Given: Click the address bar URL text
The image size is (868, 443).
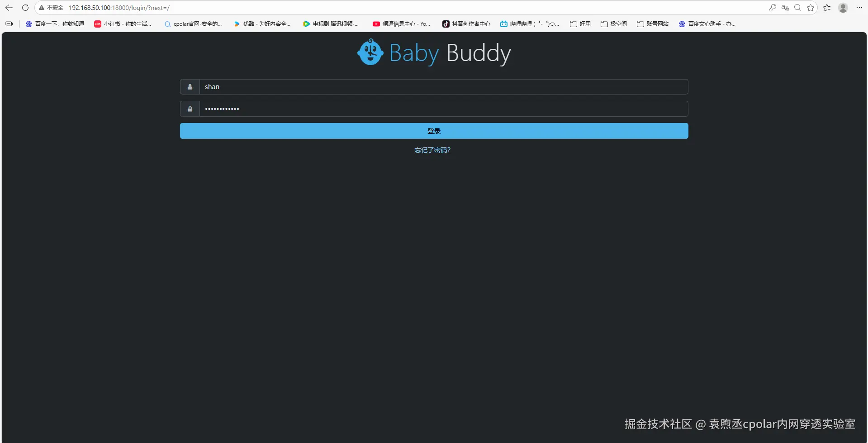Looking at the screenshot, I should pyautogui.click(x=119, y=8).
